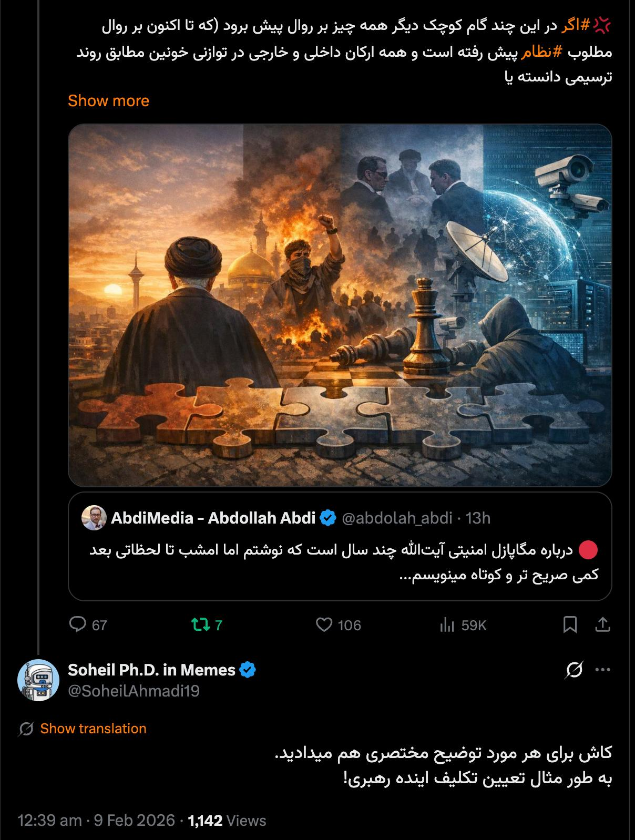Screen dimensions: 635x840
Task: Click Show translation under Soheil's handle
Action: click(93, 729)
